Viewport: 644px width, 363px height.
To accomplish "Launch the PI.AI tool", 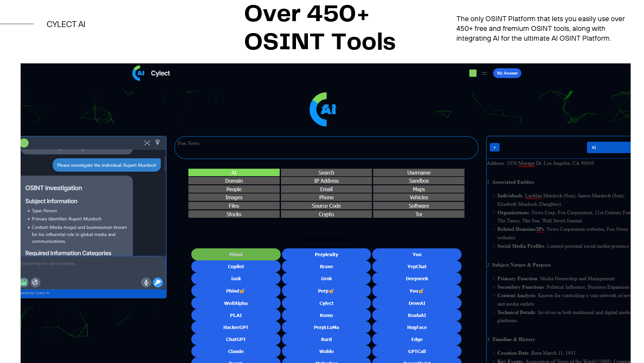I will [x=236, y=315].
